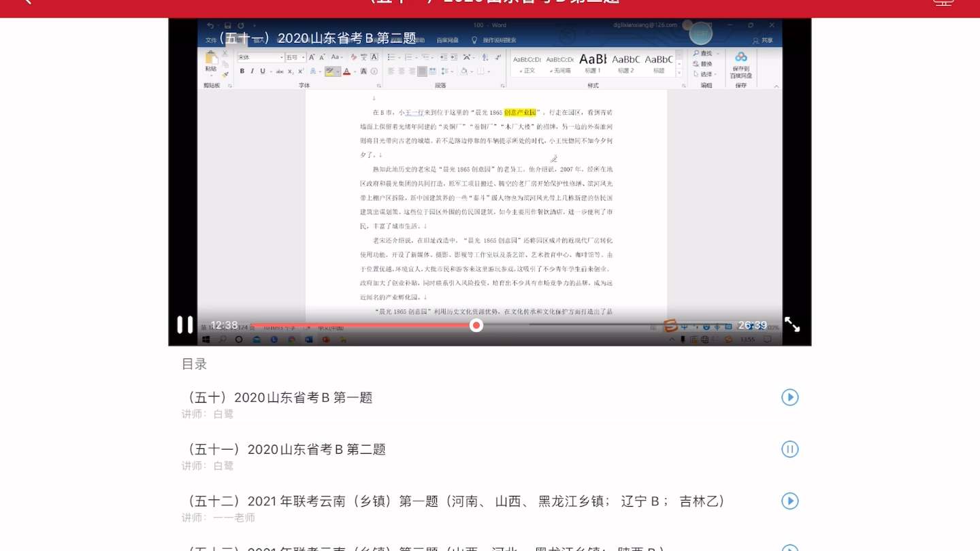Image resolution: width=980 pixels, height=551 pixels.
Task: Click the Align Left icon
Action: tap(391, 71)
